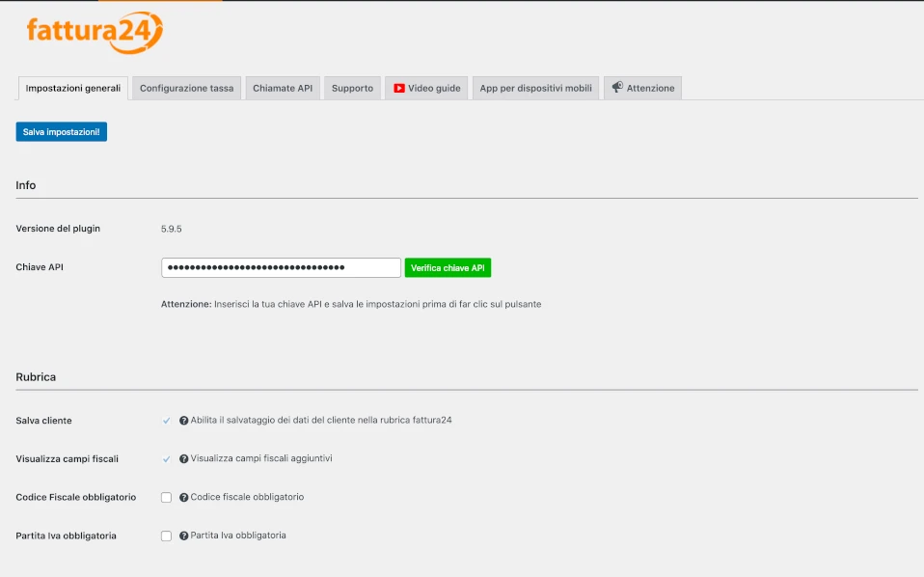Click the Info section heading
The height and width of the screenshot is (577, 924).
26,185
